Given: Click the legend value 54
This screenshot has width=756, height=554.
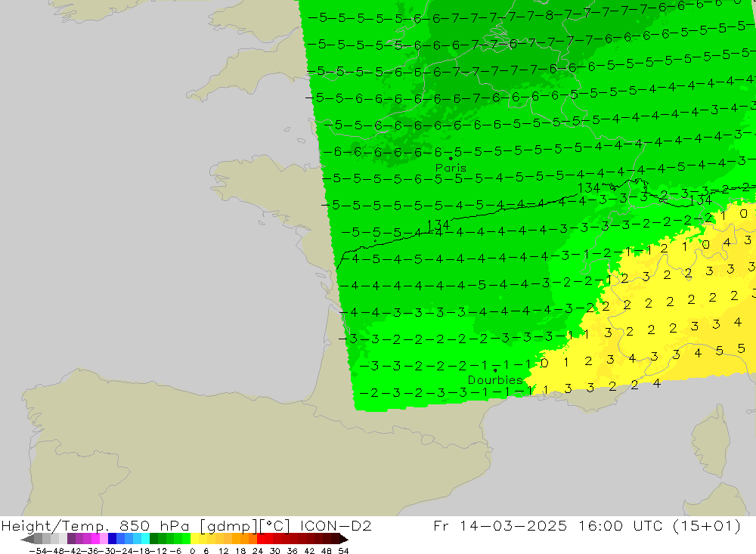Looking at the screenshot, I should click(343, 551).
